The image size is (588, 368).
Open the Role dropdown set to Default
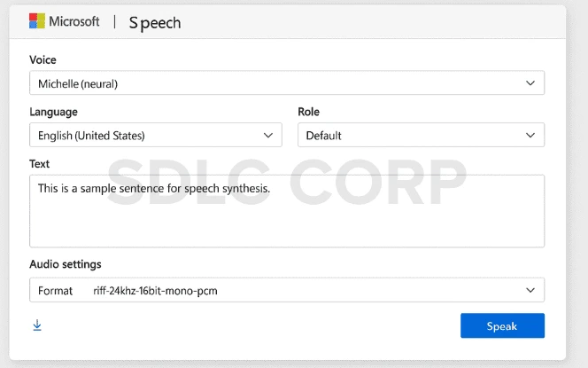tap(422, 135)
